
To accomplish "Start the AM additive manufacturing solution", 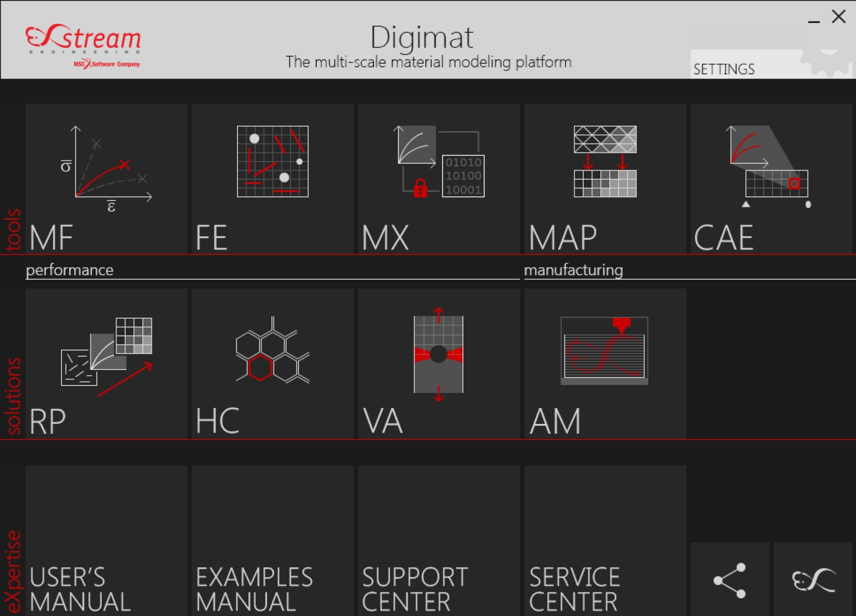I will (x=605, y=364).
